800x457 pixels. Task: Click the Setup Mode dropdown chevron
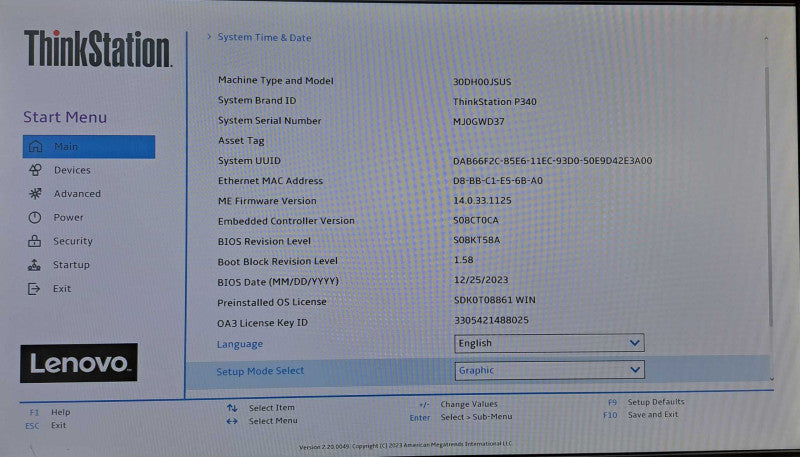(635, 370)
